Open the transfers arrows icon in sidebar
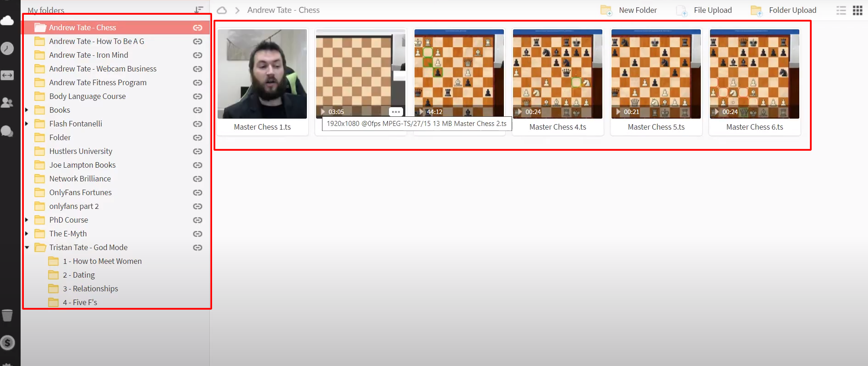Viewport: 868px width, 366px height. click(x=7, y=75)
